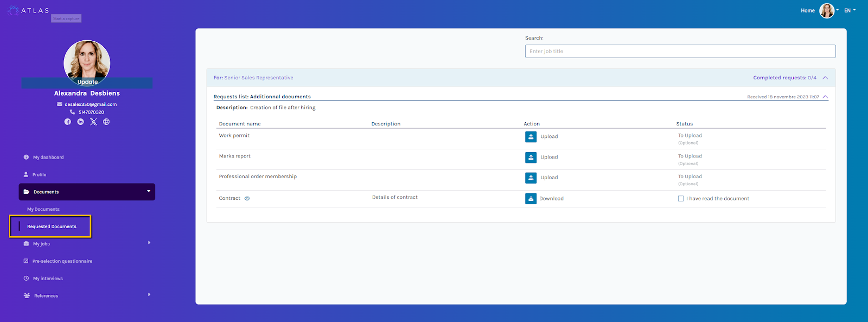Collapse the Documents sidebar menu
Viewport: 868px width, 322px height.
pyautogui.click(x=87, y=192)
